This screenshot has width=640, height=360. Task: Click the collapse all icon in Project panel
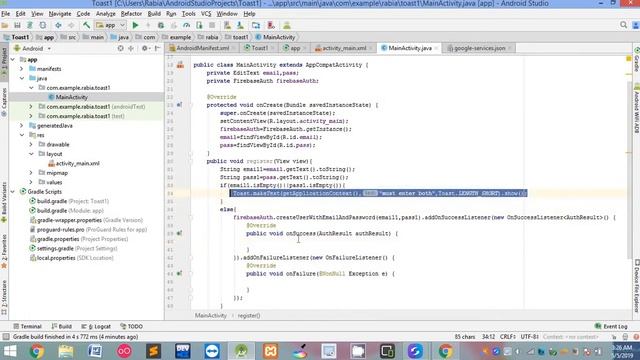pyautogui.click(x=131, y=48)
